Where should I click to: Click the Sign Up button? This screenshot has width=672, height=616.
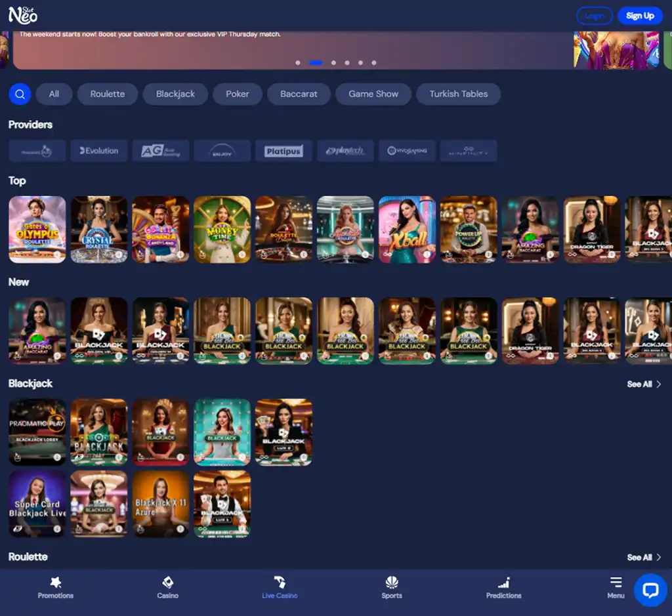(640, 16)
